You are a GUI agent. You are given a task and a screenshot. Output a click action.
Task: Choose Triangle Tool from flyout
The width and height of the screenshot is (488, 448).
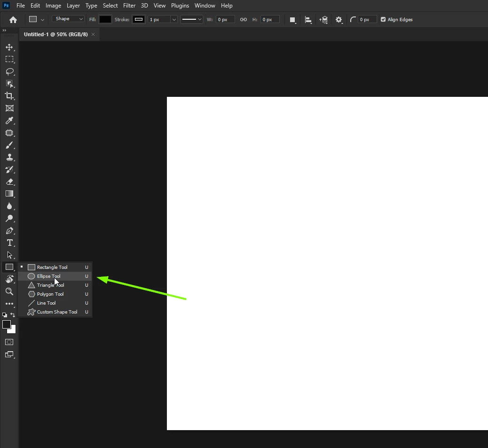(x=55, y=285)
